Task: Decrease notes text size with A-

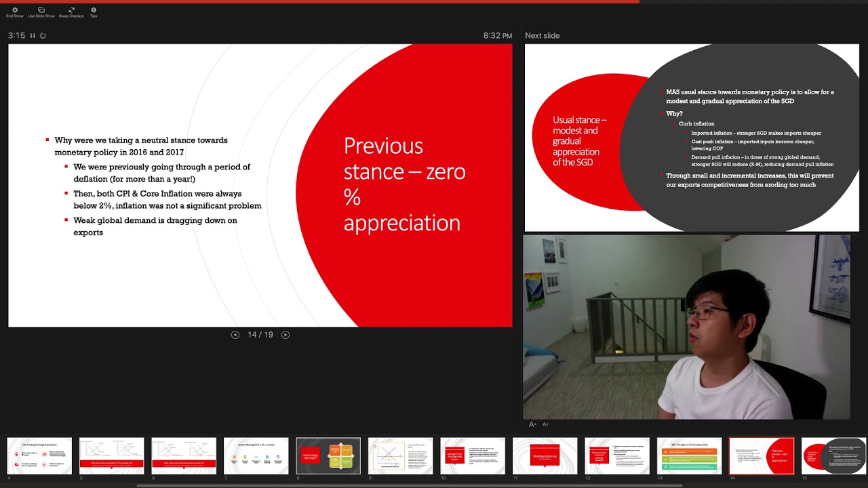Action: (545, 424)
